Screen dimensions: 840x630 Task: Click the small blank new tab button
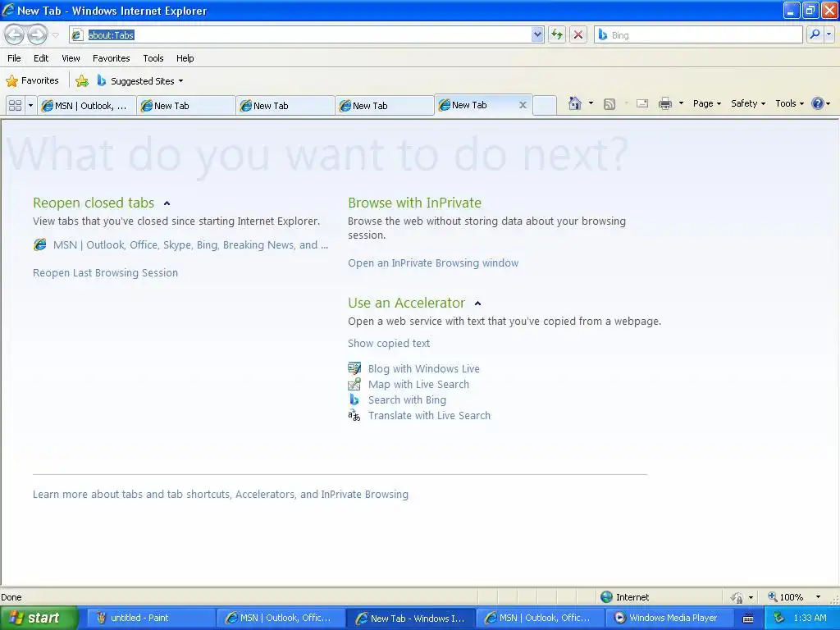click(545, 106)
